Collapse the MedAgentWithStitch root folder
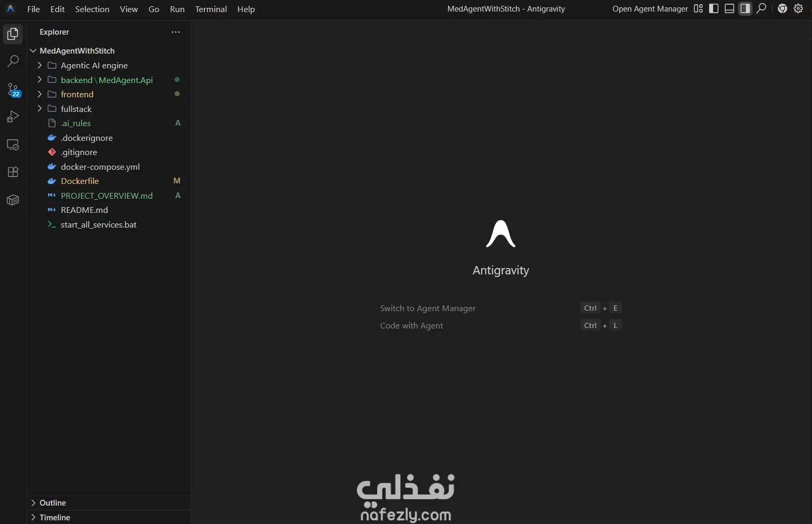The width and height of the screenshot is (812, 524). coord(33,51)
